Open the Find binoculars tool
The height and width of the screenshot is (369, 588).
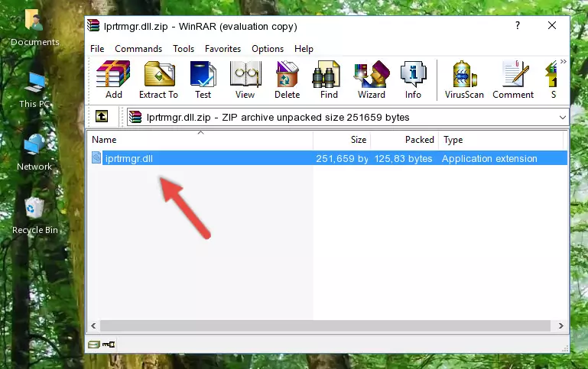coord(329,79)
